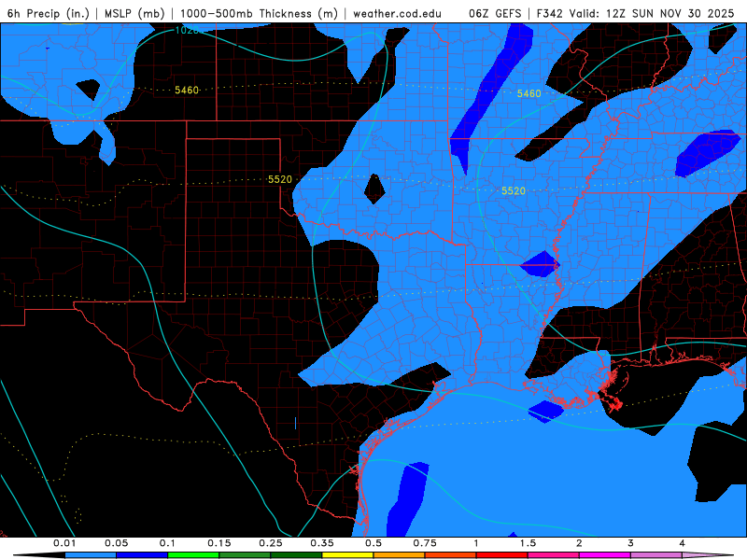Click the '0.25' legend value
The image size is (747, 560).
tap(271, 543)
